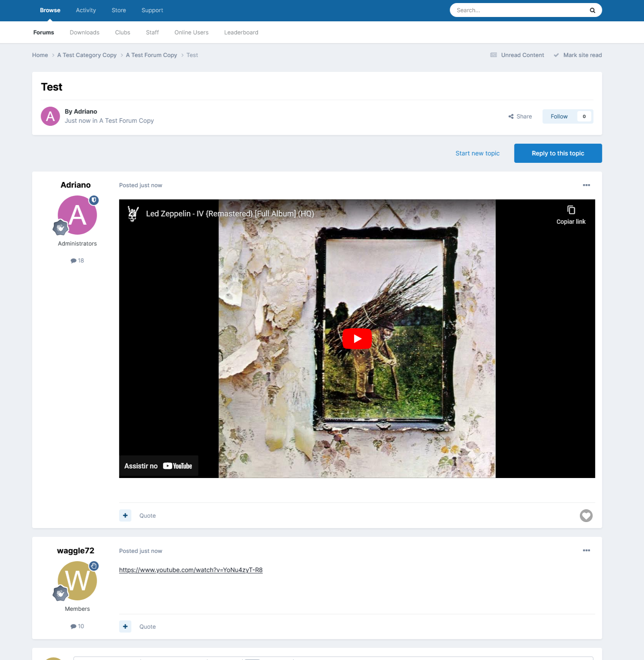Click Mark site read link
The height and width of the screenshot is (660, 644).
(x=583, y=55)
